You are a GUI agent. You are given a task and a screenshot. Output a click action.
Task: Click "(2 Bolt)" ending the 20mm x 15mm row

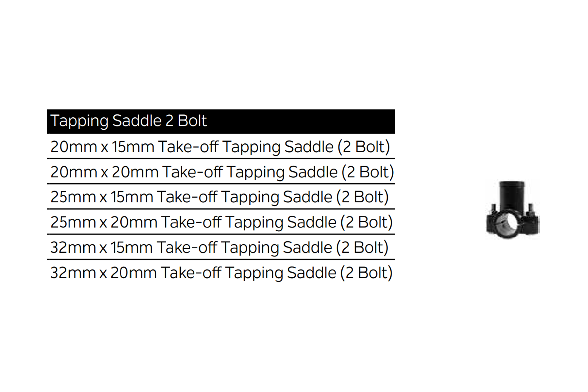(364, 147)
